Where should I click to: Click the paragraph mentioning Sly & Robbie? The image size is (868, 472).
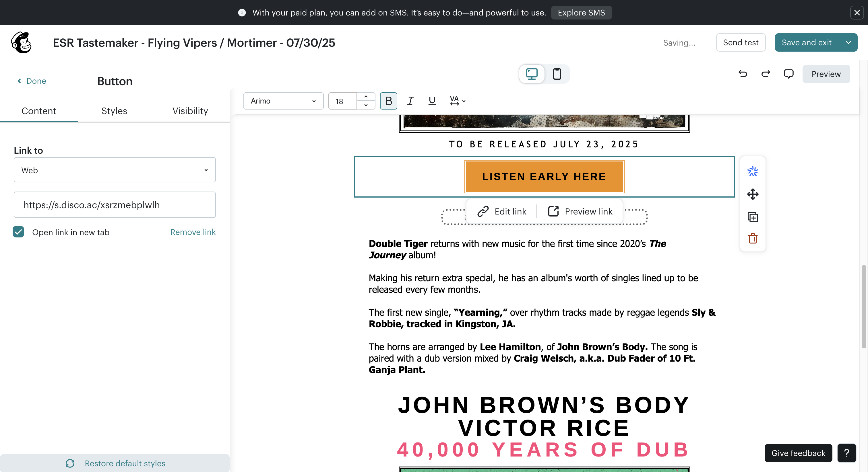[542, 318]
